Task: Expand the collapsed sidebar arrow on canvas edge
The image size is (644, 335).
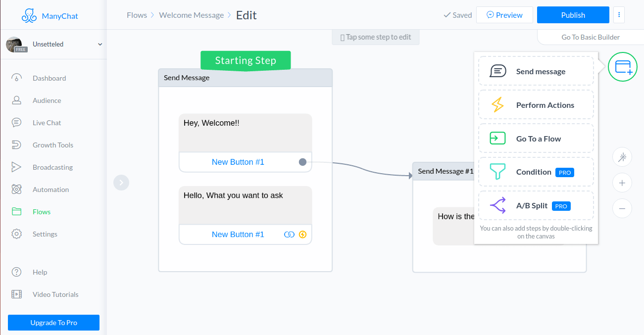Action: [x=121, y=182]
